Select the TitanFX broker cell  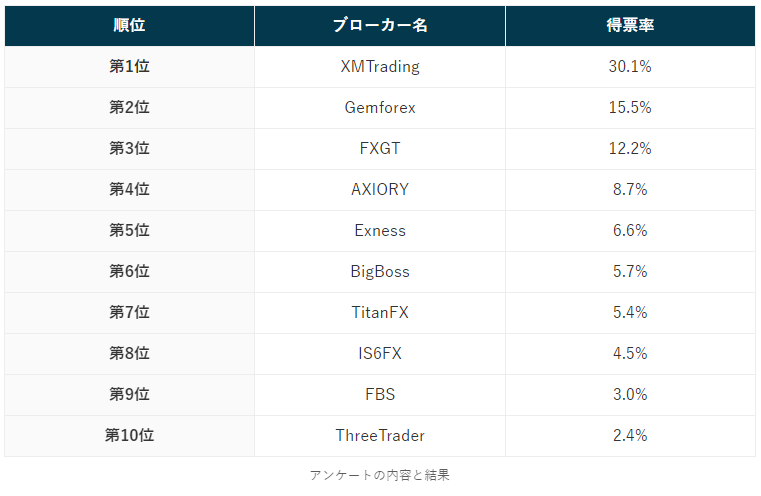click(380, 313)
